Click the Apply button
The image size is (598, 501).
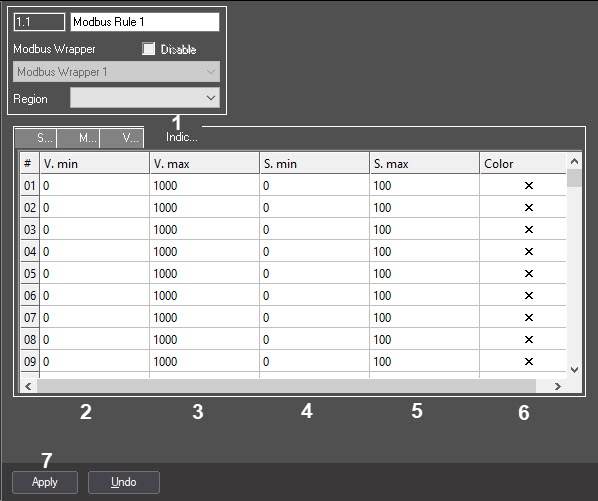[x=45, y=482]
